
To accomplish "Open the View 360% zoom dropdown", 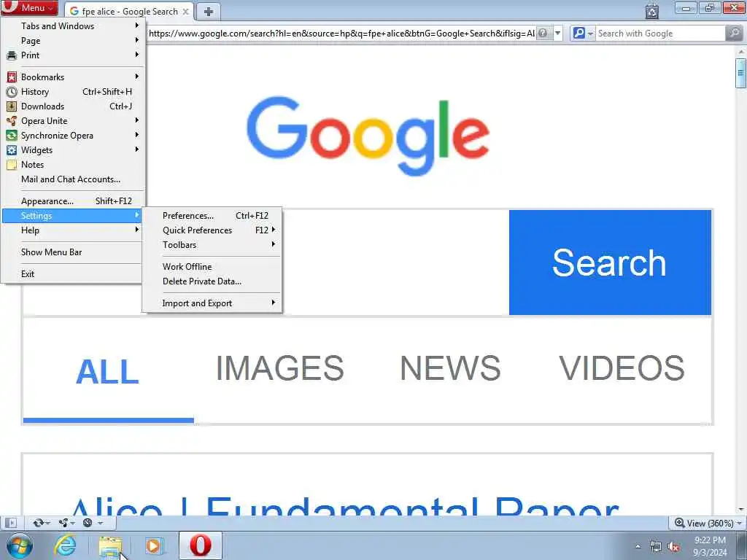I will pyautogui.click(x=708, y=523).
